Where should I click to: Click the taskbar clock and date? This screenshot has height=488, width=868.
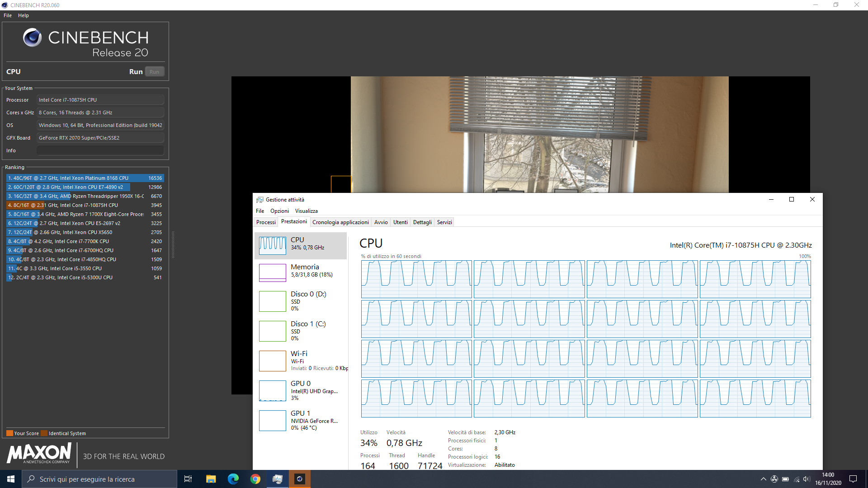(x=828, y=479)
